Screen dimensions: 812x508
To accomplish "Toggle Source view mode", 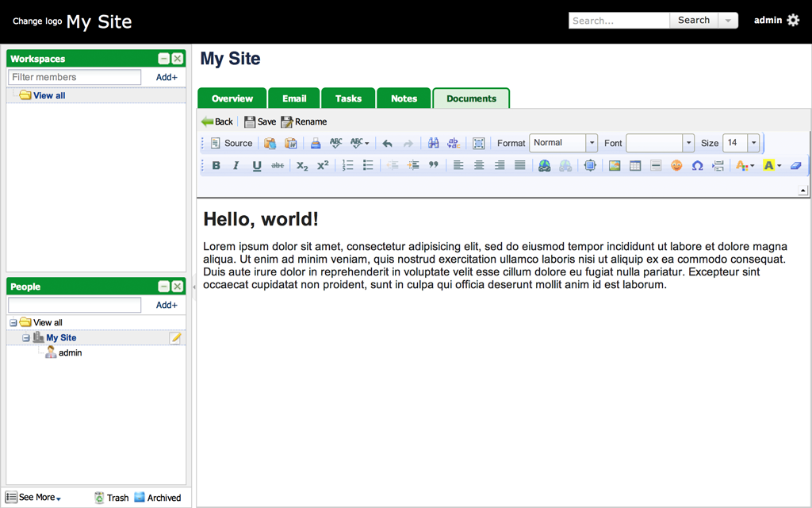I will coord(231,143).
